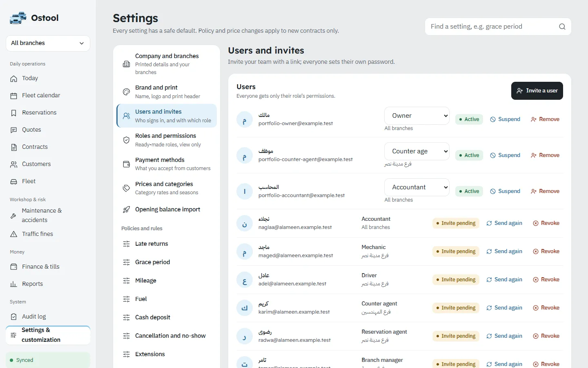Click the Opening balance import rocket icon
The height and width of the screenshot is (368, 588).
tap(127, 210)
